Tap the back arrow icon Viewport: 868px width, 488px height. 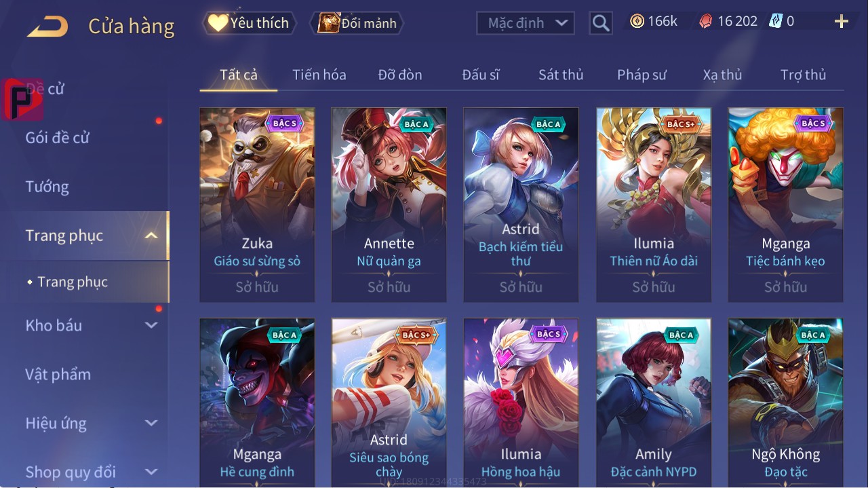[47, 26]
